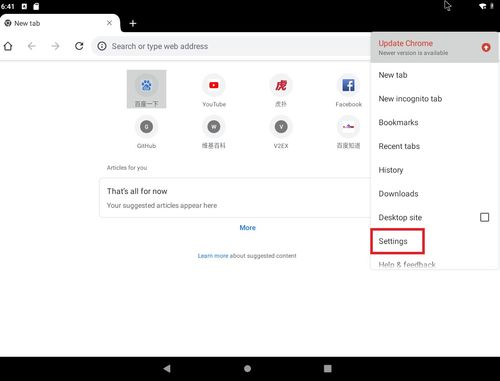Tap the Android back navigation button
The width and height of the screenshot is (500, 381).
pyautogui.click(x=167, y=368)
